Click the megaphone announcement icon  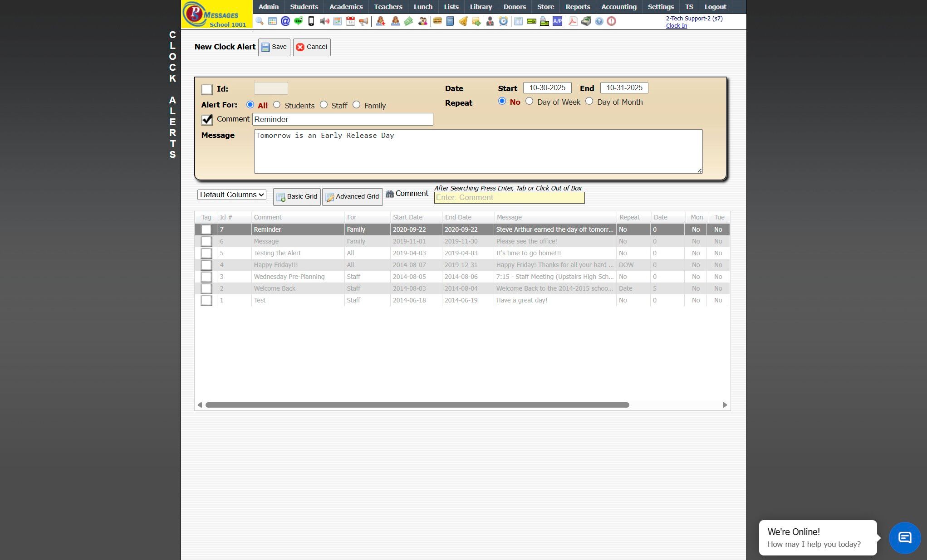pos(363,21)
